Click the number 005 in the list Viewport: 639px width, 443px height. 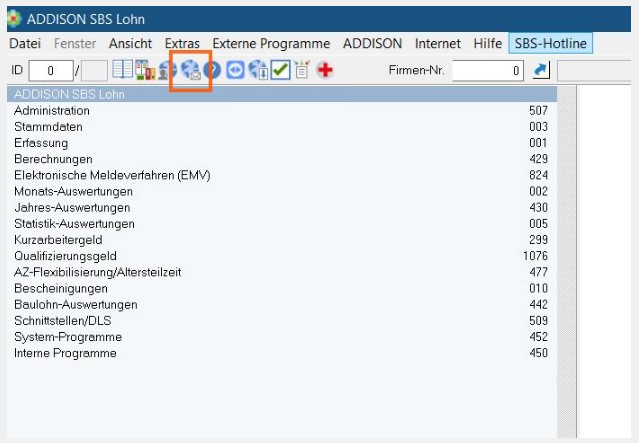click(x=538, y=224)
